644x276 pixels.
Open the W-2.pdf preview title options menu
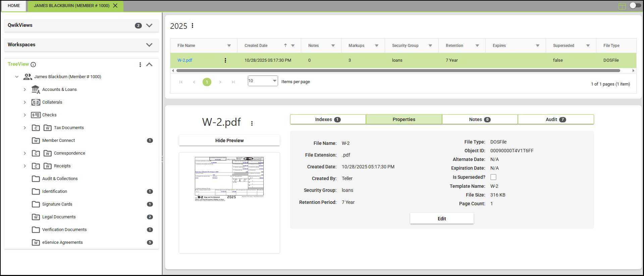pyautogui.click(x=252, y=123)
